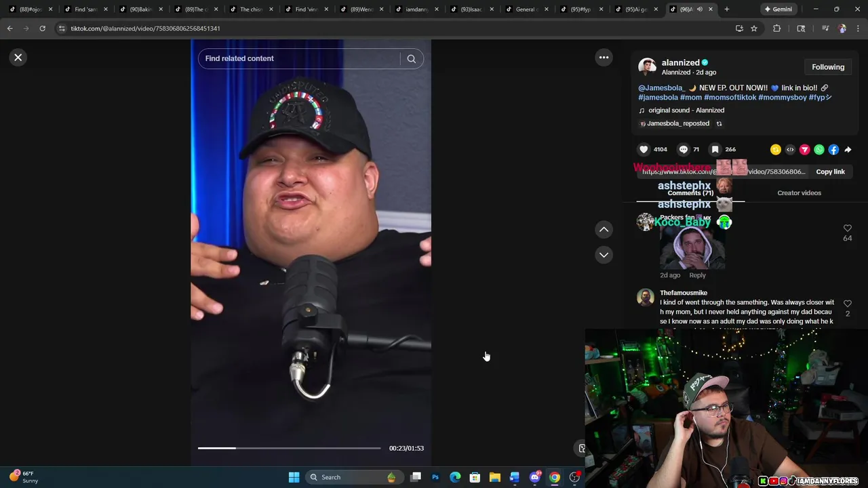The width and height of the screenshot is (868, 488).
Task: Toggle the Following button for alannized
Action: [x=828, y=67]
